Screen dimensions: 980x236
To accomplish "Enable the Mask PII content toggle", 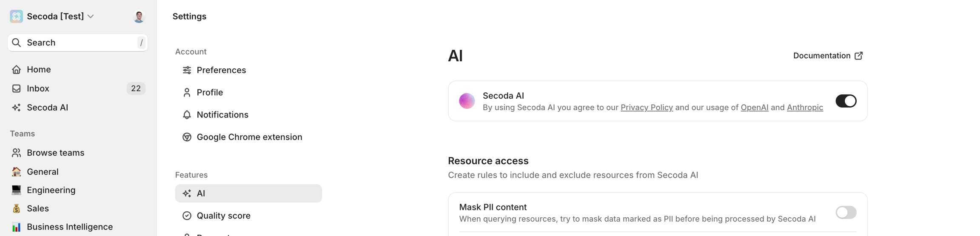I will coord(846,213).
